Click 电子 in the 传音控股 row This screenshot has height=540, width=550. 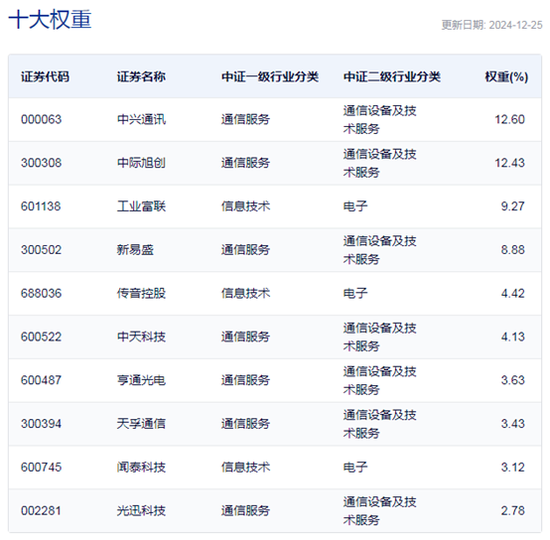click(x=355, y=293)
